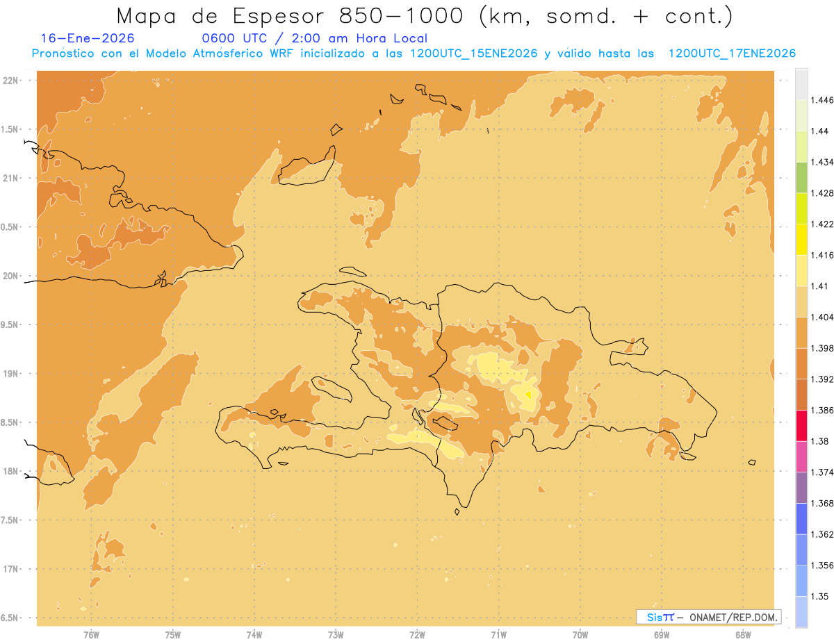Click the '19N' latitude label

tap(12, 374)
